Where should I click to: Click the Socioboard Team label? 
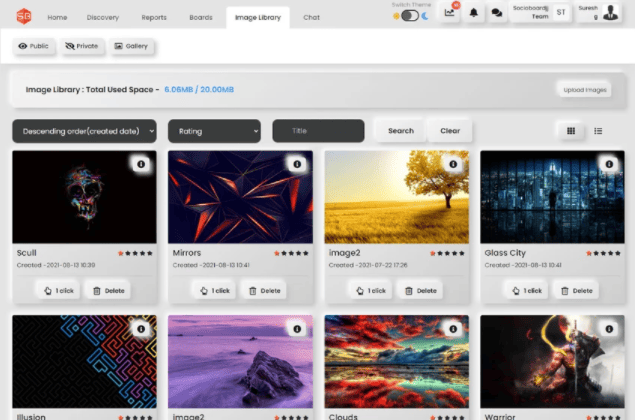click(x=531, y=12)
